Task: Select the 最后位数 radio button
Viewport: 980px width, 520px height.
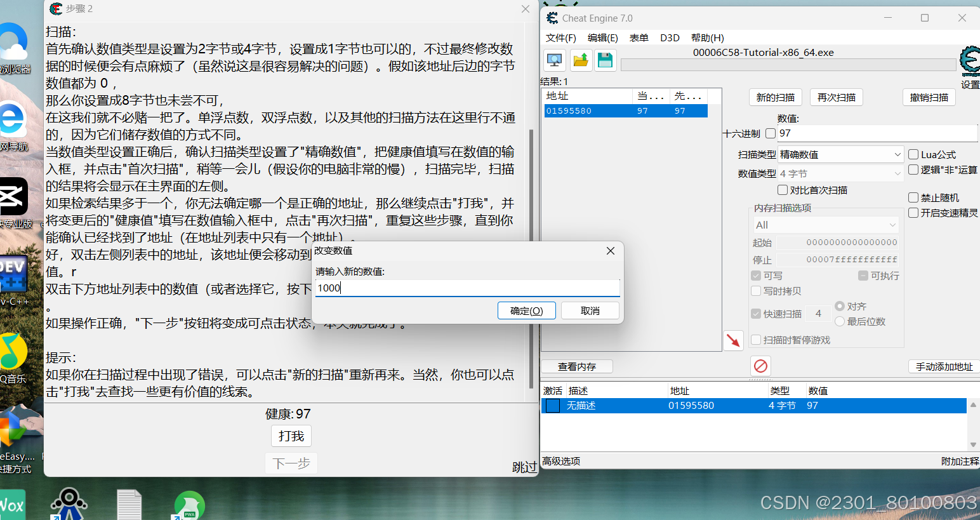Action: [840, 321]
